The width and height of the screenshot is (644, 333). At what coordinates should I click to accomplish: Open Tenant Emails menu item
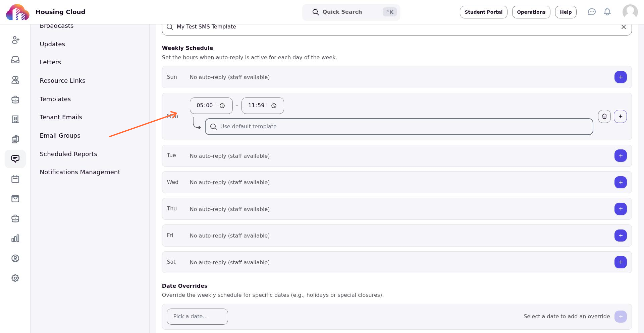coord(61,117)
